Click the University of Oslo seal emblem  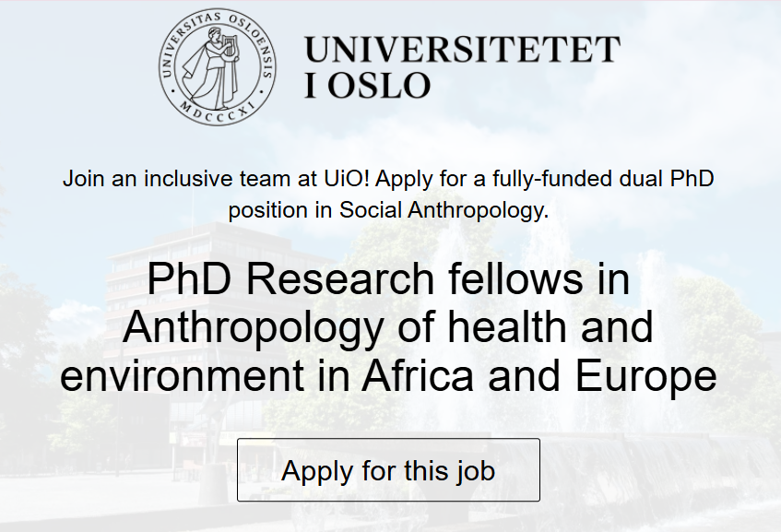tap(219, 69)
